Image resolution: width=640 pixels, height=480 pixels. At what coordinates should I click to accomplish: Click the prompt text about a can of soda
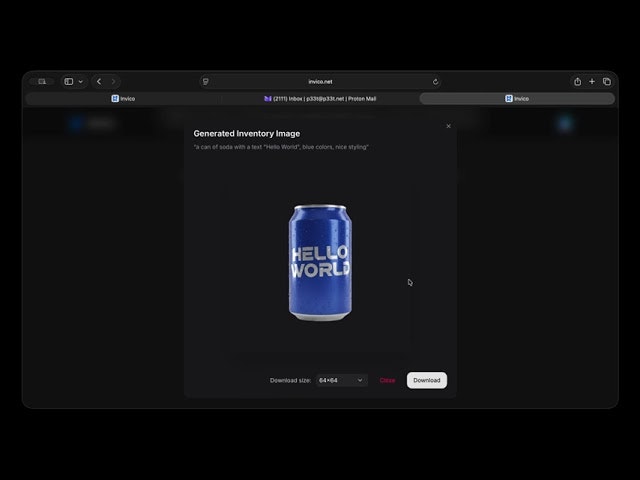(x=281, y=147)
